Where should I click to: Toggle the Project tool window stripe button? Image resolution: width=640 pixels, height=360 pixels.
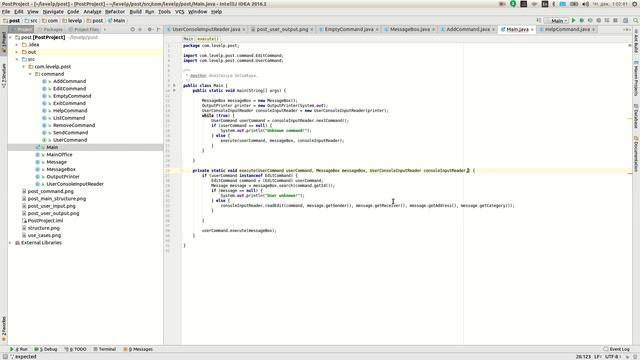(4, 42)
